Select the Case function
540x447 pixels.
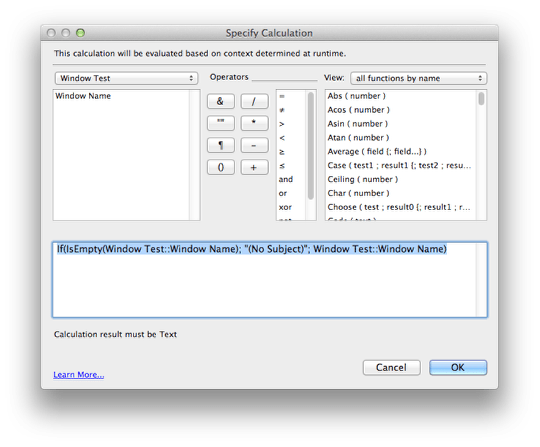(x=399, y=165)
